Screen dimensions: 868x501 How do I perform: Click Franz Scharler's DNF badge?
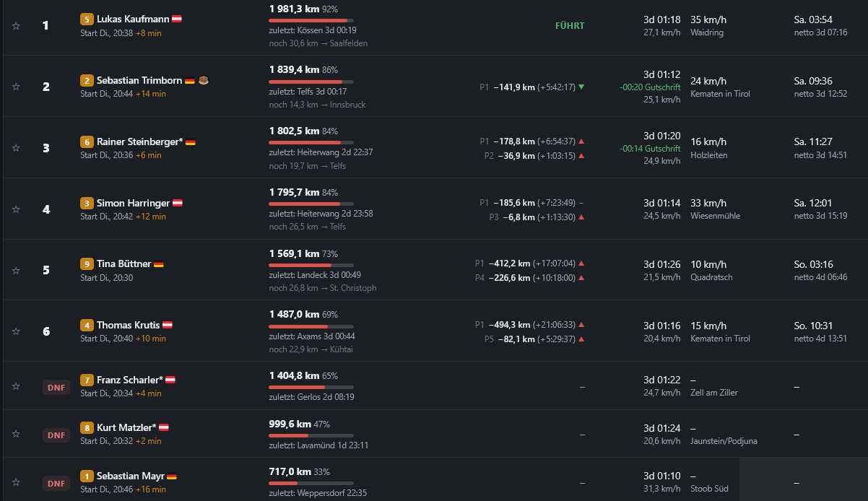pos(56,386)
